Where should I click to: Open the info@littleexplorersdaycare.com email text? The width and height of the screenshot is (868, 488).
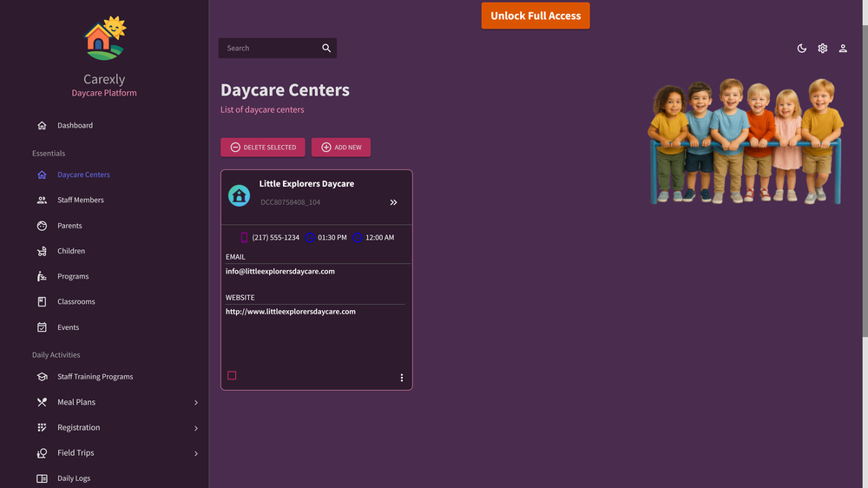[280, 272]
